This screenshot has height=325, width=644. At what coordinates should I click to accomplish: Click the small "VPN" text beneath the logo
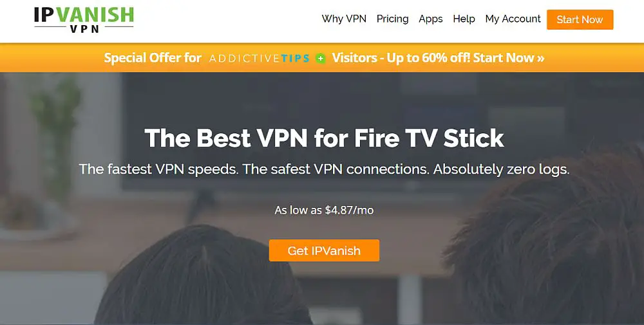click(84, 29)
